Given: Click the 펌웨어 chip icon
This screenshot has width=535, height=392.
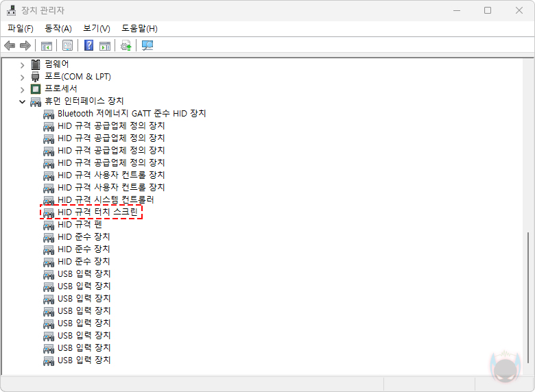Looking at the screenshot, I should 36,64.
